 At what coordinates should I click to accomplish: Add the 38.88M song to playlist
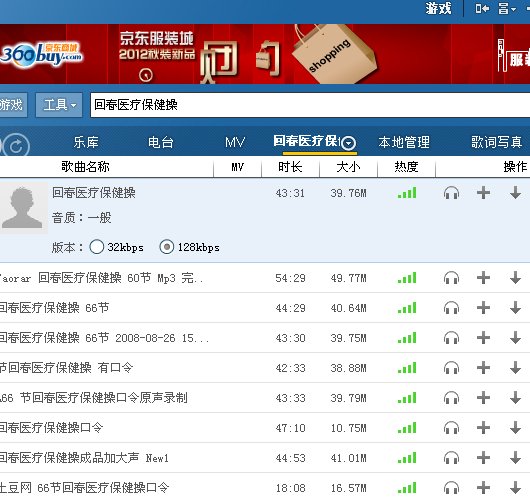pos(483,367)
